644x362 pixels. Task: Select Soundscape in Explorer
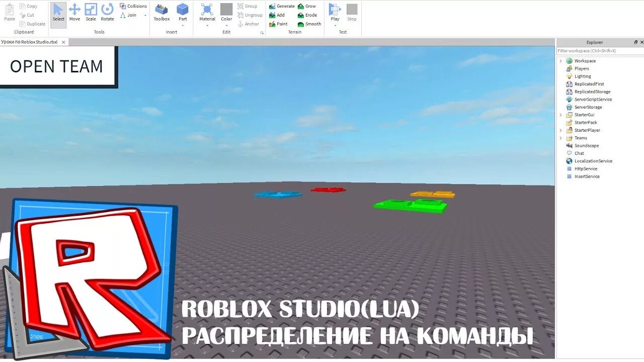coord(587,146)
